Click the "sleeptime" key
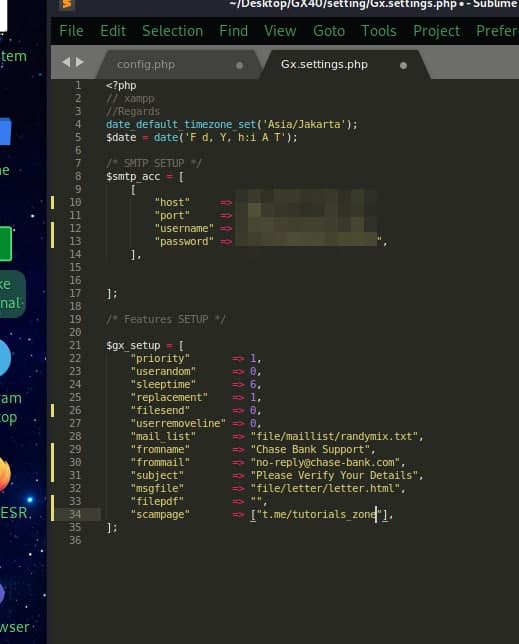The height and width of the screenshot is (644, 519). (163, 384)
